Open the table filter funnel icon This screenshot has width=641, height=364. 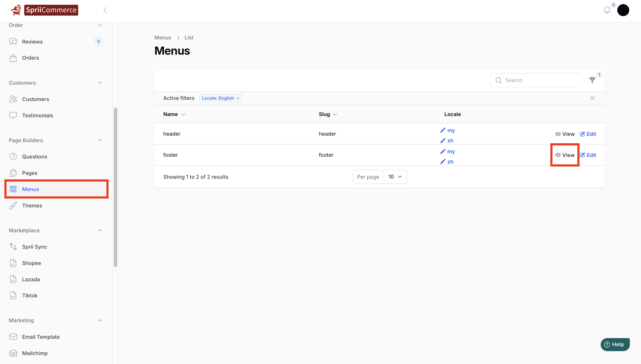click(592, 80)
